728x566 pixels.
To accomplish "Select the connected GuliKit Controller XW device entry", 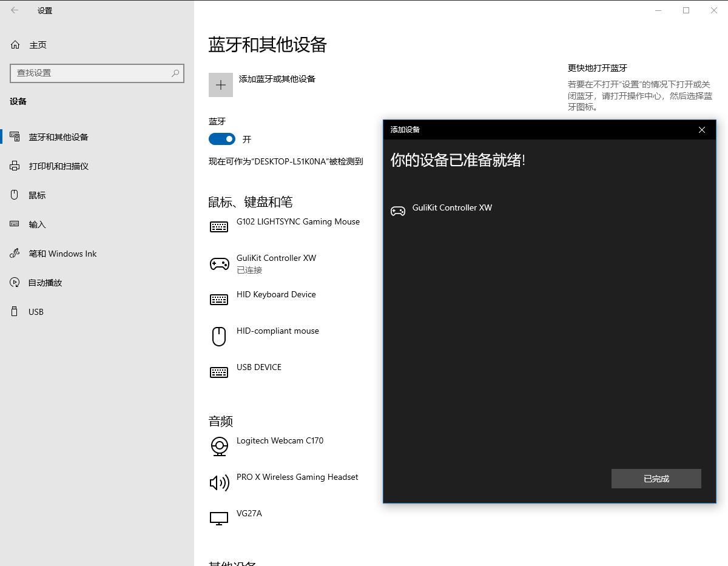I will [x=276, y=263].
